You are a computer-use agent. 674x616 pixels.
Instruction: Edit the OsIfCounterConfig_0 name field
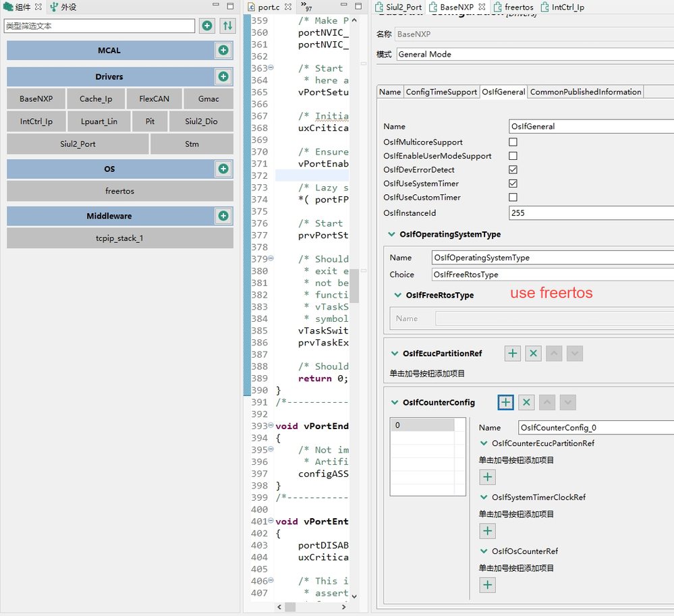click(x=596, y=427)
